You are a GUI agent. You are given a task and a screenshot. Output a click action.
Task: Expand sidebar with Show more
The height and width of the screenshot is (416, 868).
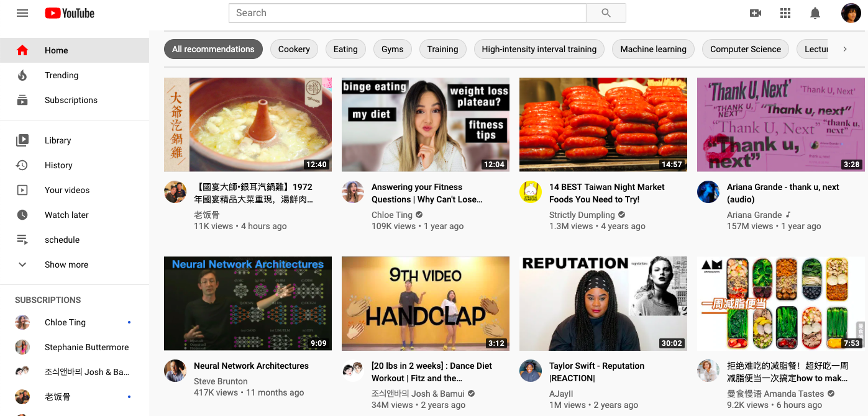66,265
